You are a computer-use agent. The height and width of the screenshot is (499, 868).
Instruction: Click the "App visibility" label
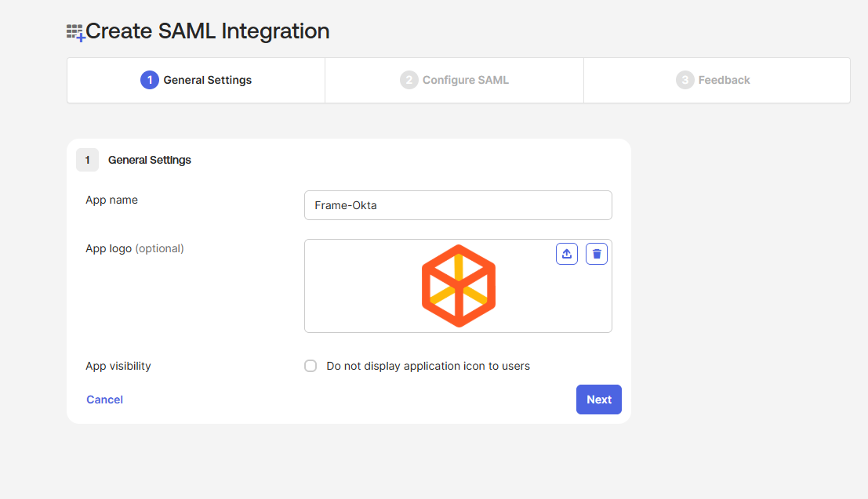tap(118, 366)
